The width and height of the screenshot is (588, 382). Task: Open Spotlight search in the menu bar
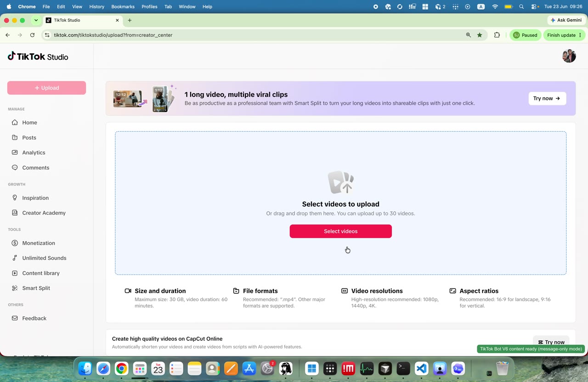(521, 6)
